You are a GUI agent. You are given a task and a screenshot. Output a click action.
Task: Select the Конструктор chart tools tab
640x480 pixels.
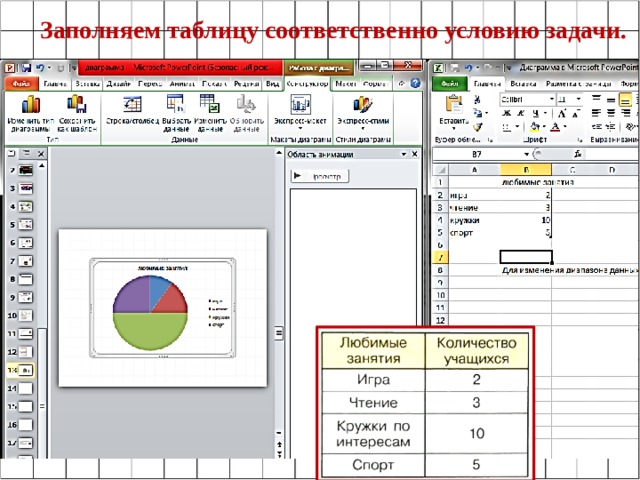pos(307,84)
